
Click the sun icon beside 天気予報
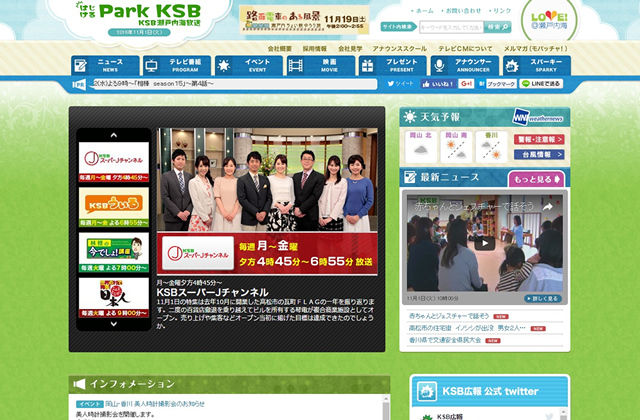[409, 117]
